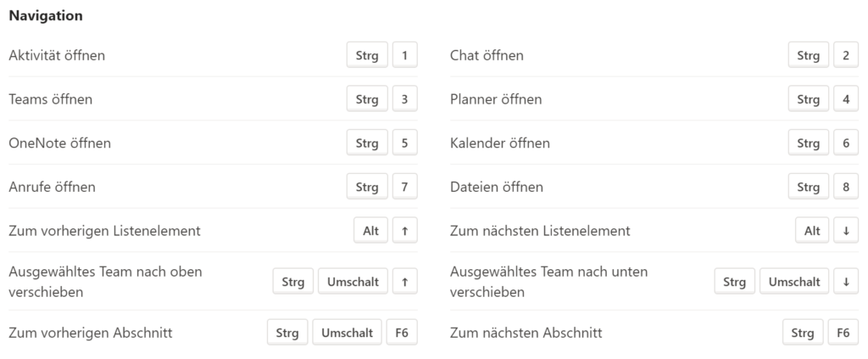Viewport: 868px width, 359px height.
Task: Click the number 4 key for Planner
Action: click(x=846, y=99)
